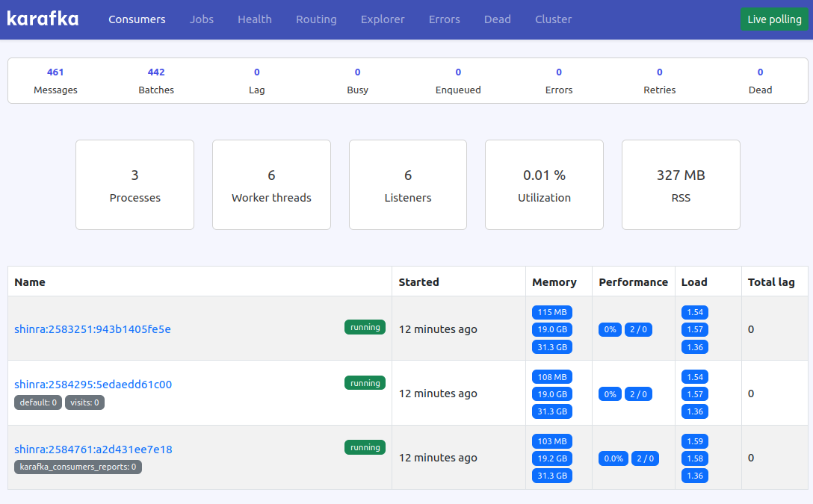The image size is (813, 504).
Task: Click the 'karafka_consumers_reports: 0' badge
Action: [78, 467]
